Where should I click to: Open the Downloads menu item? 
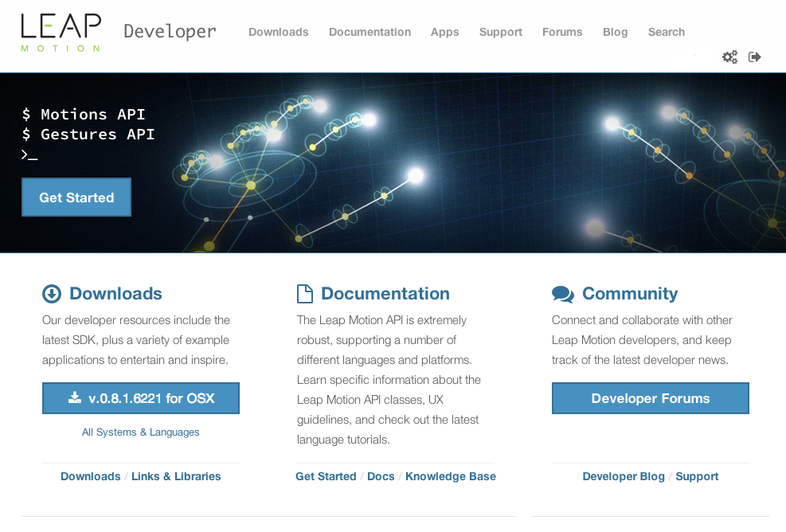279,32
